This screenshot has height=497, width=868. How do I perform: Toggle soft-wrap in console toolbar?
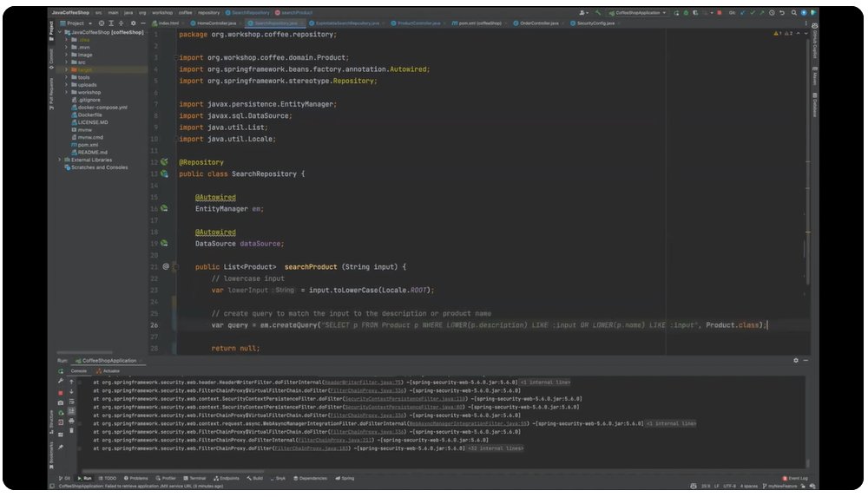click(x=71, y=402)
